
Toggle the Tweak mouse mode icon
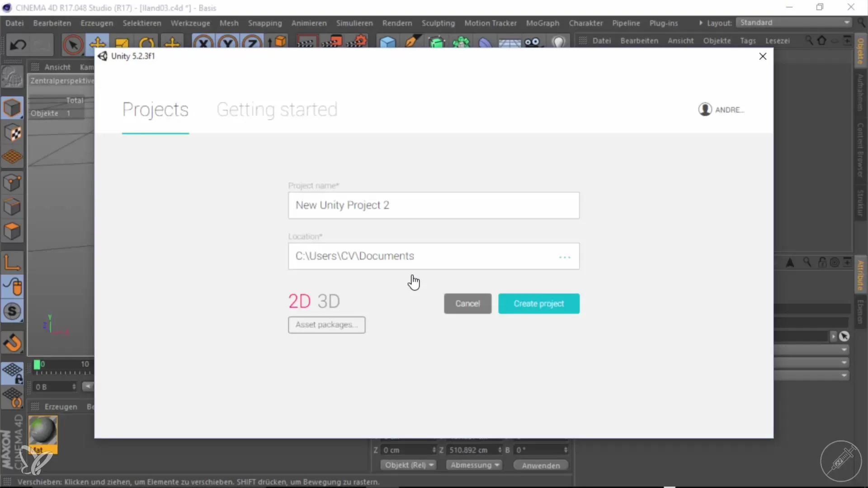(12, 286)
